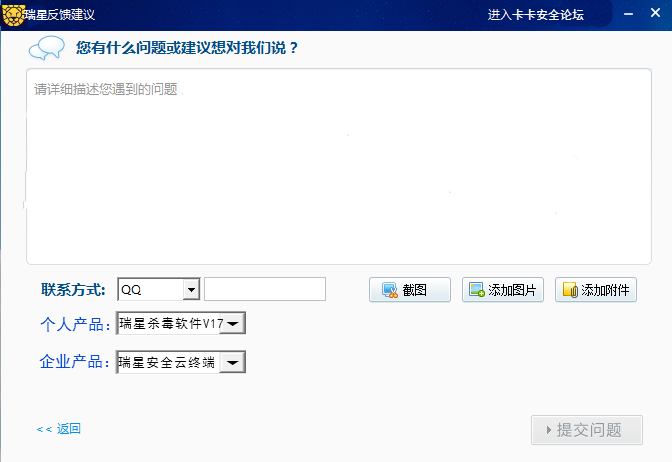Screen dimensions: 672x462
Task: Click the 个人产品 label
Action: click(75, 324)
